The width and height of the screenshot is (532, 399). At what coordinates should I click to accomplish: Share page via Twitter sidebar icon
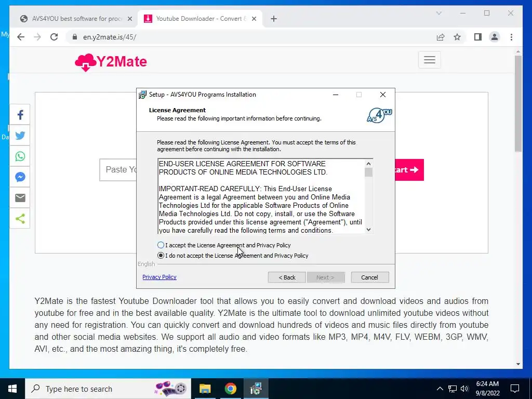(20, 136)
